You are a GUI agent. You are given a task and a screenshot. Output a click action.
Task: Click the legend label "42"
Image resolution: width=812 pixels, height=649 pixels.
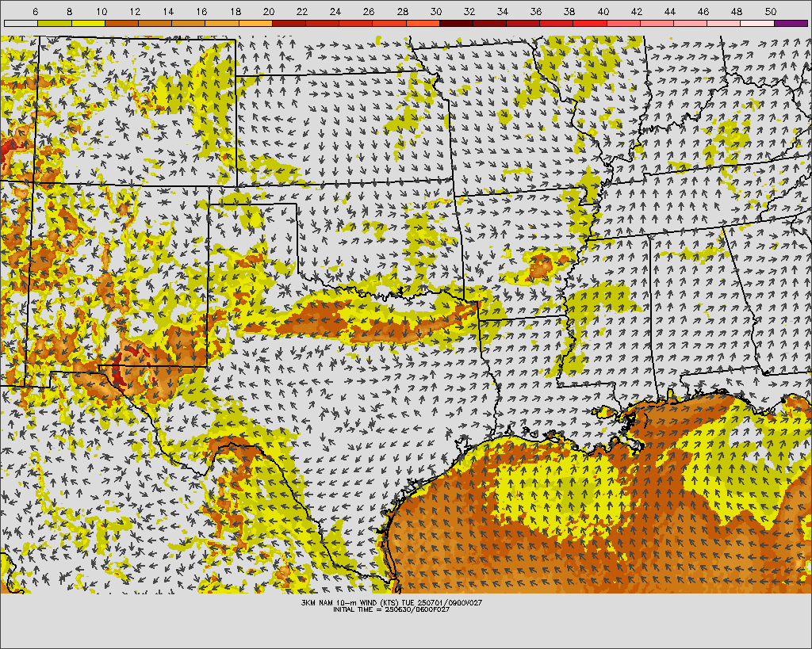(637, 11)
